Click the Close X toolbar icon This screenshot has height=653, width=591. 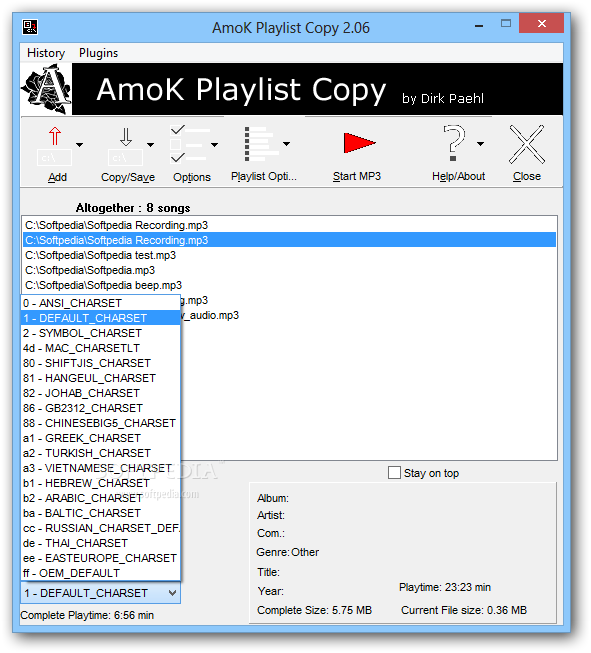tap(526, 144)
